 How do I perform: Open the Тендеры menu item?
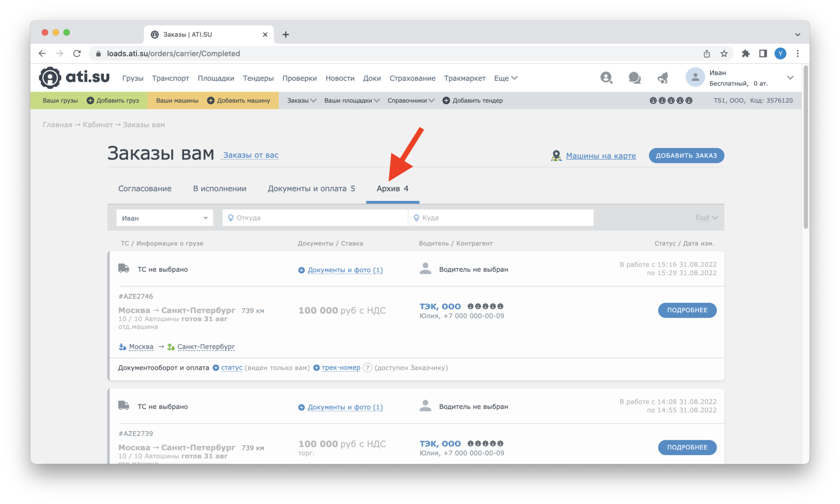click(258, 78)
